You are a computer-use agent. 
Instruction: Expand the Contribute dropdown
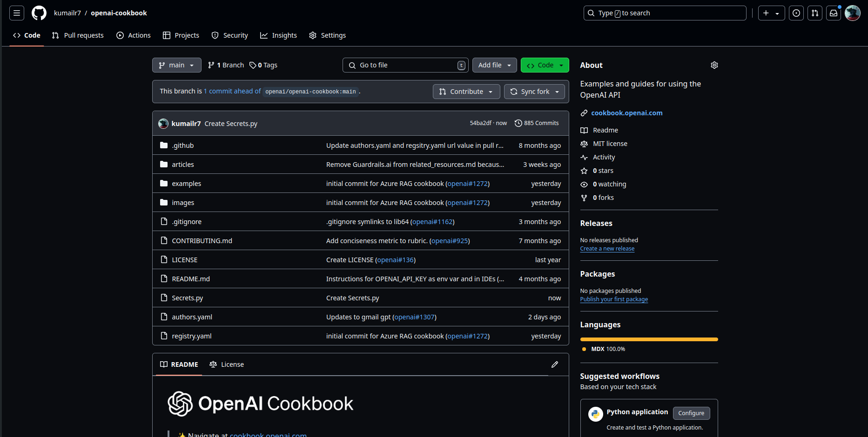tap(466, 92)
